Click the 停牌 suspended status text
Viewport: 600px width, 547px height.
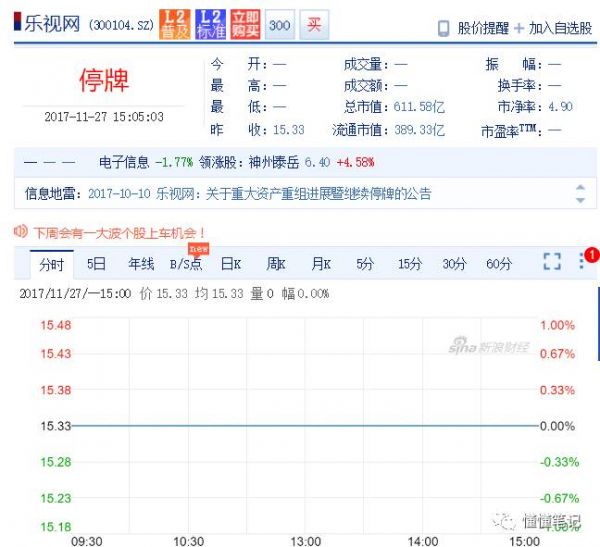[104, 80]
